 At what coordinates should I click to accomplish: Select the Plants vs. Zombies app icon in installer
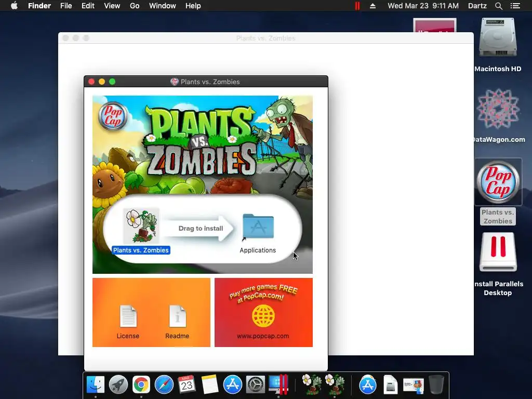[141, 225]
